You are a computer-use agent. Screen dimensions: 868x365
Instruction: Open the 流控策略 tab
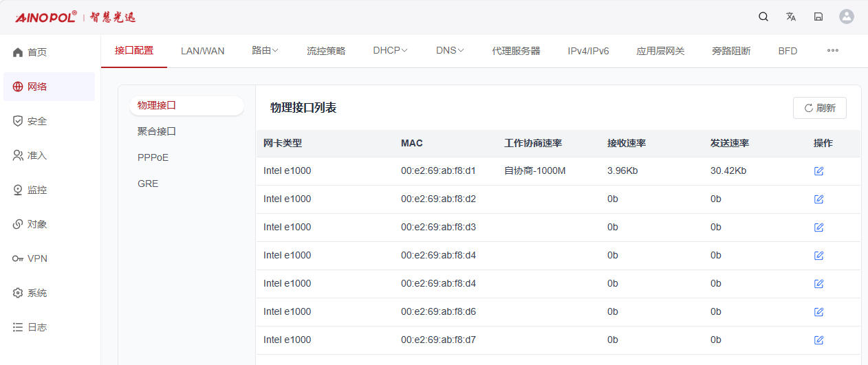point(326,51)
